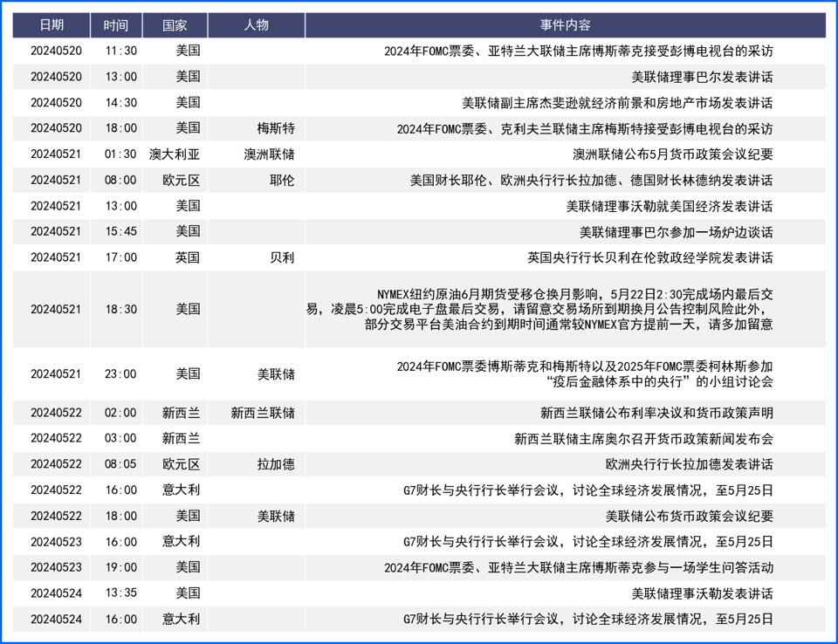Click the 新西兰联储 person cell

[x=263, y=413]
